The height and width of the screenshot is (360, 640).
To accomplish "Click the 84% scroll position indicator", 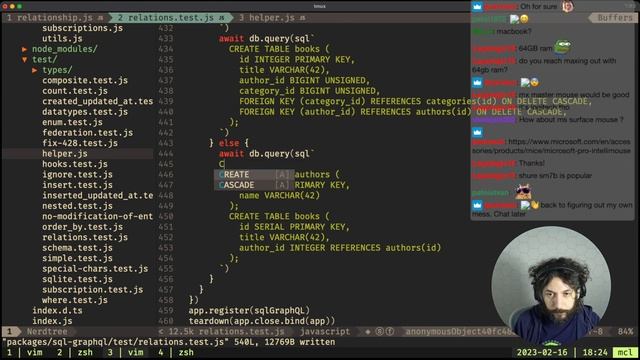I will (625, 332).
